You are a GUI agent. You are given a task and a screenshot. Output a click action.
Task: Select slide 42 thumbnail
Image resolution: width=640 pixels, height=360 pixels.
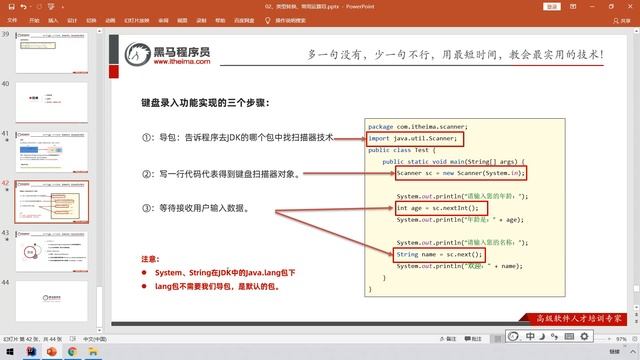tap(51, 202)
